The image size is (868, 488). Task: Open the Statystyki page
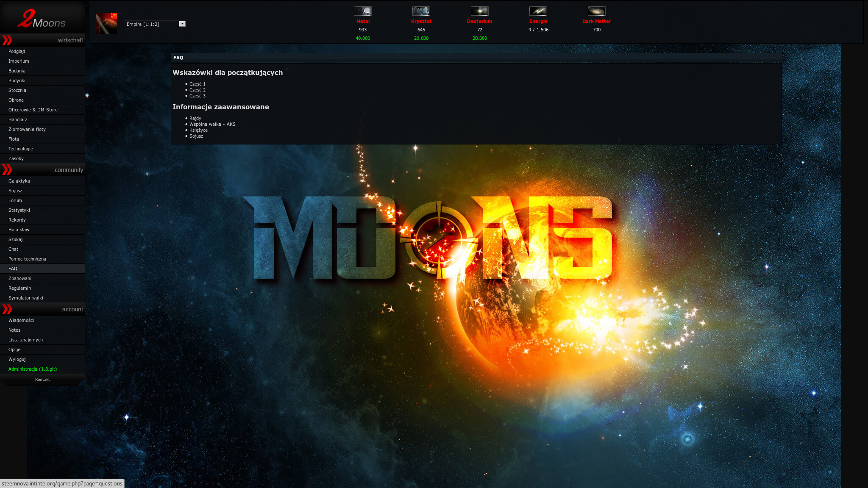[42, 210]
